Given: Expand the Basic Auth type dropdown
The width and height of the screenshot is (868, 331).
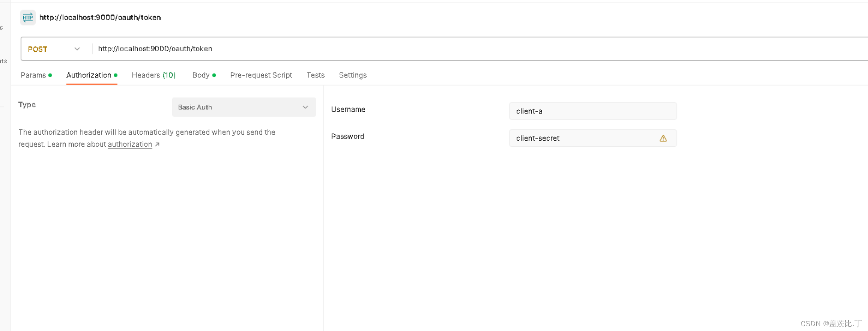Looking at the screenshot, I should tap(244, 107).
